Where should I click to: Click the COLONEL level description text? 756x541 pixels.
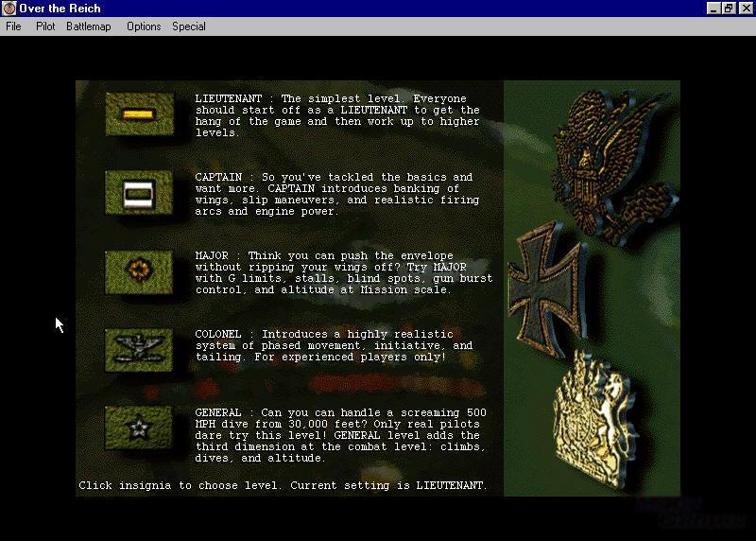pyautogui.click(x=335, y=345)
